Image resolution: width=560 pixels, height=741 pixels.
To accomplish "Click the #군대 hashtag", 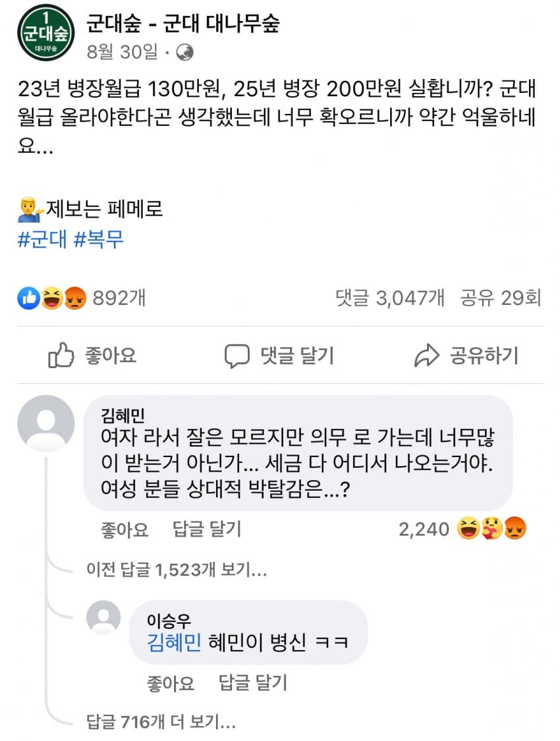I will [x=42, y=239].
